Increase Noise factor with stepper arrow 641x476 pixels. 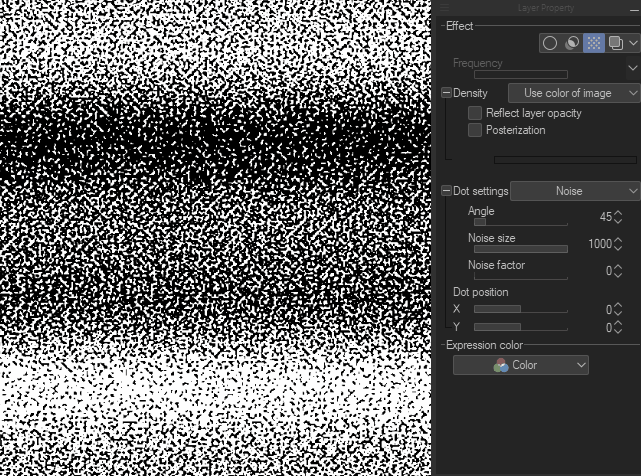(618, 267)
